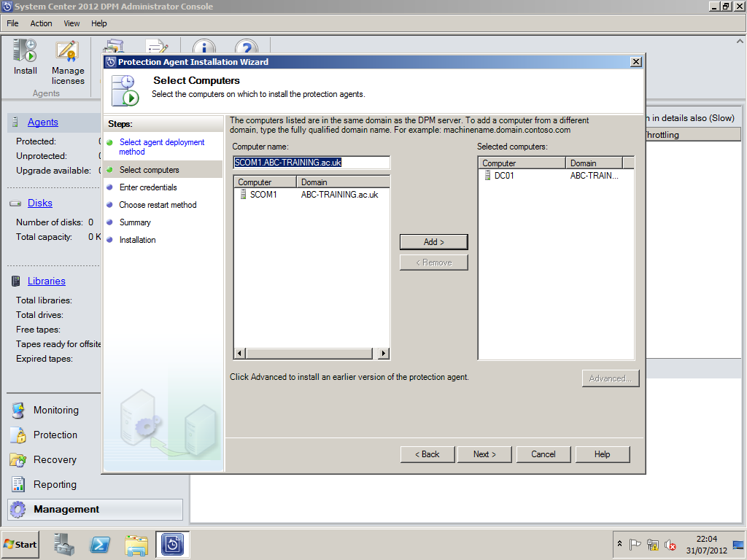Open Windows Explorer from the taskbar
Image resolution: width=747 pixels, height=560 pixels.
[x=136, y=544]
